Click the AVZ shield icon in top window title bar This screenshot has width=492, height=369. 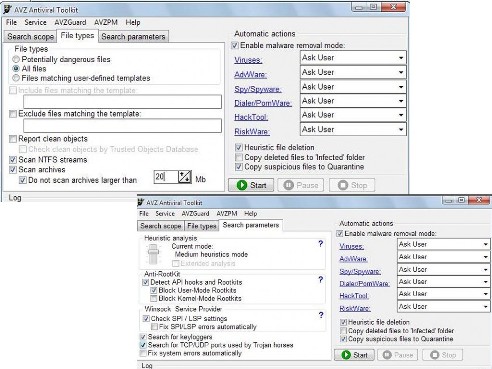tap(7, 9)
